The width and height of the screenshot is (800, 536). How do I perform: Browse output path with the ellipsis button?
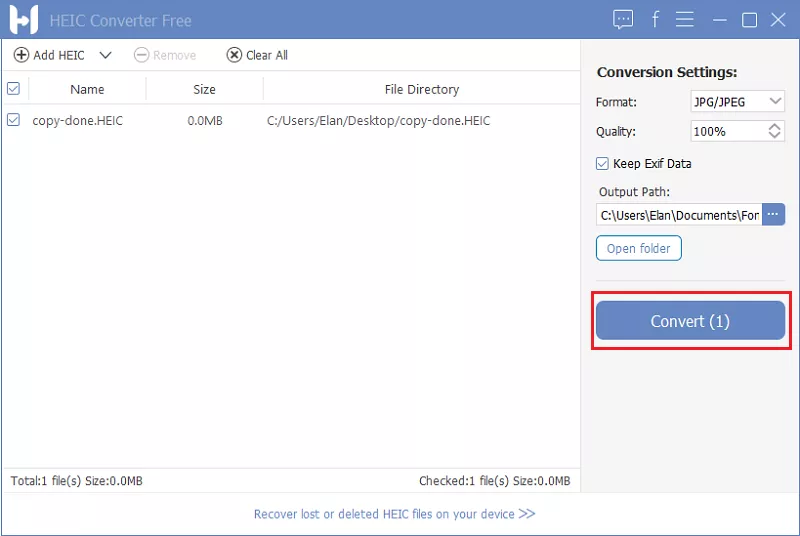tap(773, 214)
